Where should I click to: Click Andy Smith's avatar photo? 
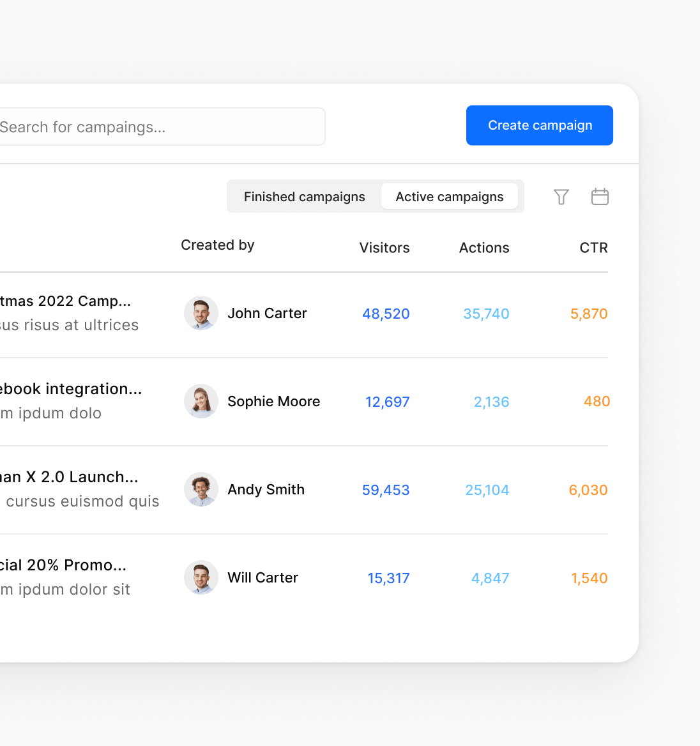[201, 489]
